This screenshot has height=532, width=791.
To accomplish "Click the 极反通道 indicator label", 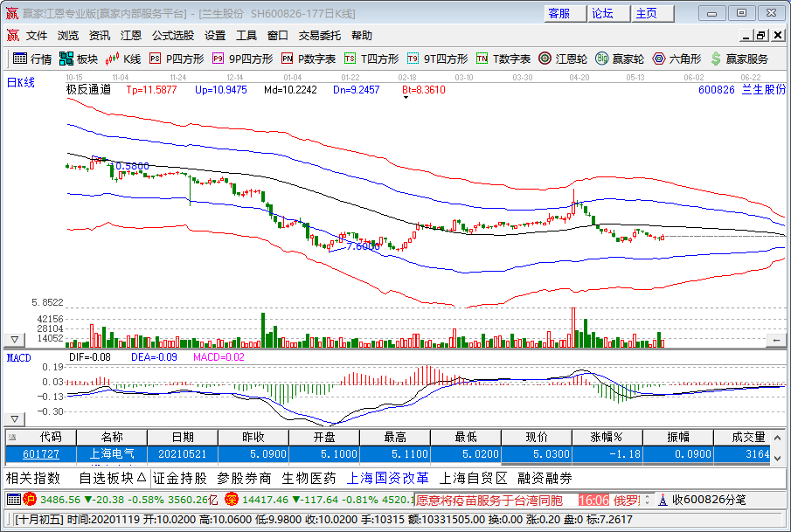I will 89,90.
